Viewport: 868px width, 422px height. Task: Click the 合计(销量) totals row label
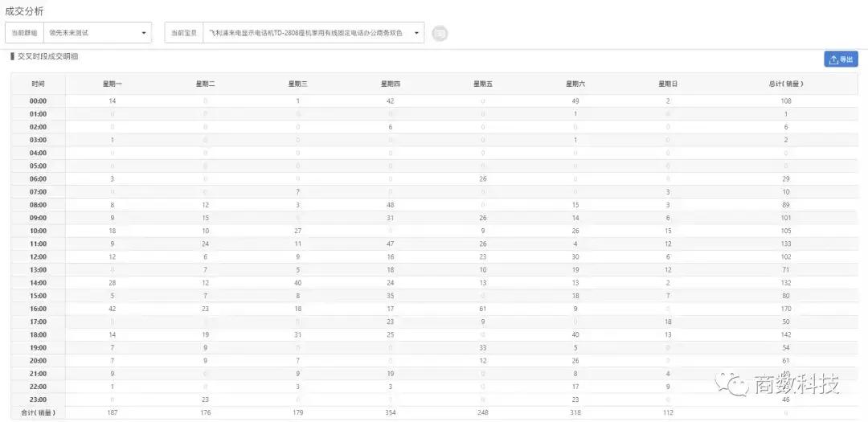click(x=39, y=412)
